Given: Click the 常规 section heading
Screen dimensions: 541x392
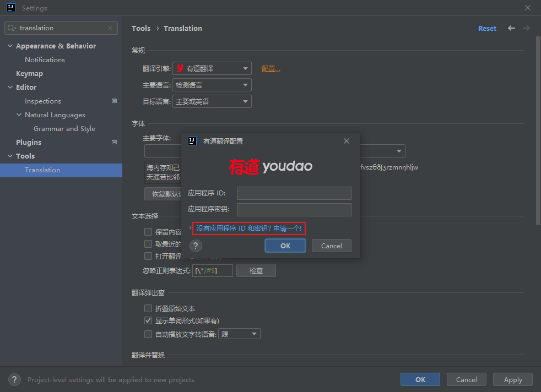Looking at the screenshot, I should coord(138,50).
